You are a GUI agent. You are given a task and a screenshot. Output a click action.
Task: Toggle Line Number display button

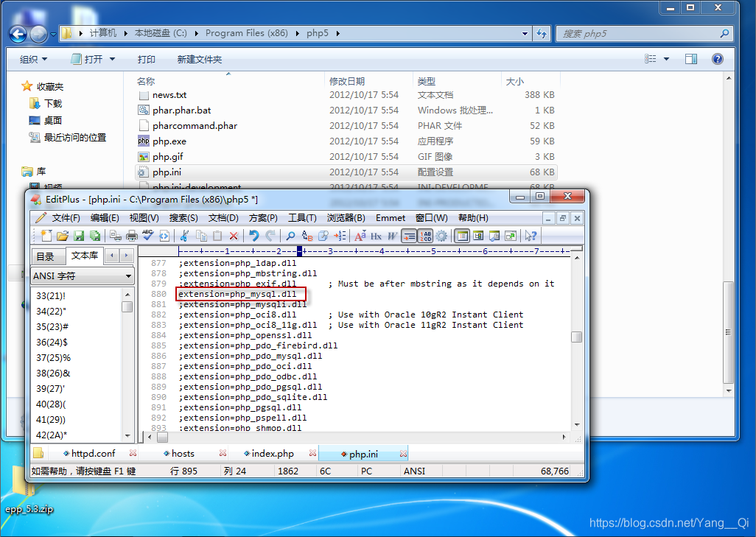coord(425,236)
